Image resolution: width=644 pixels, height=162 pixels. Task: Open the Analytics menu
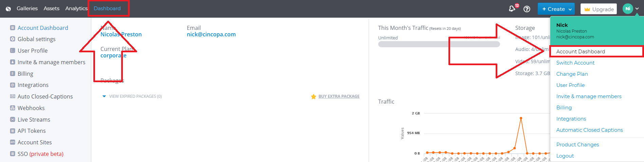76,8
